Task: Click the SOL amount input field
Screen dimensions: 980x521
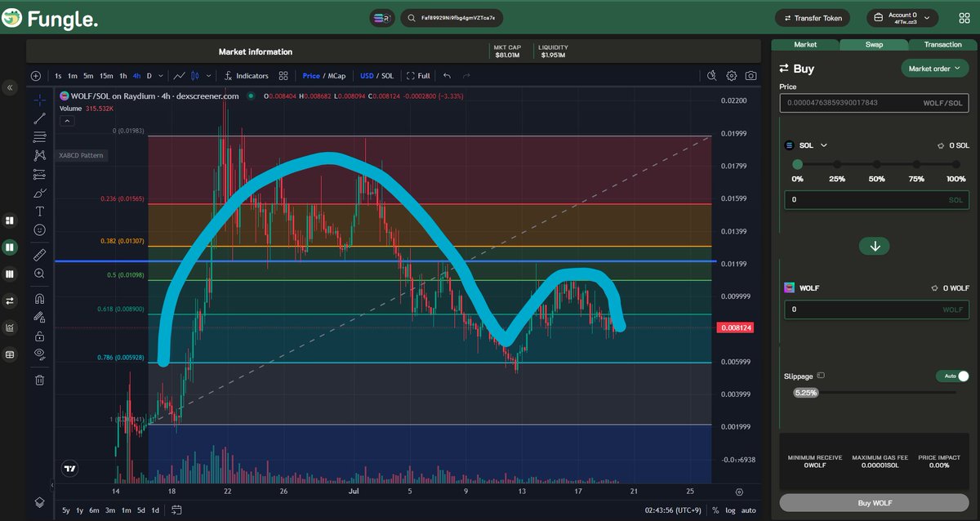Action: pyautogui.click(x=876, y=199)
